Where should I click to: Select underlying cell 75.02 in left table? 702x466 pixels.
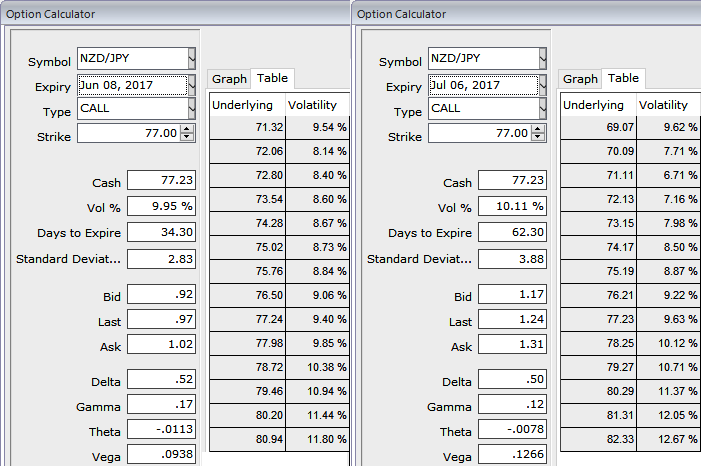247,248
